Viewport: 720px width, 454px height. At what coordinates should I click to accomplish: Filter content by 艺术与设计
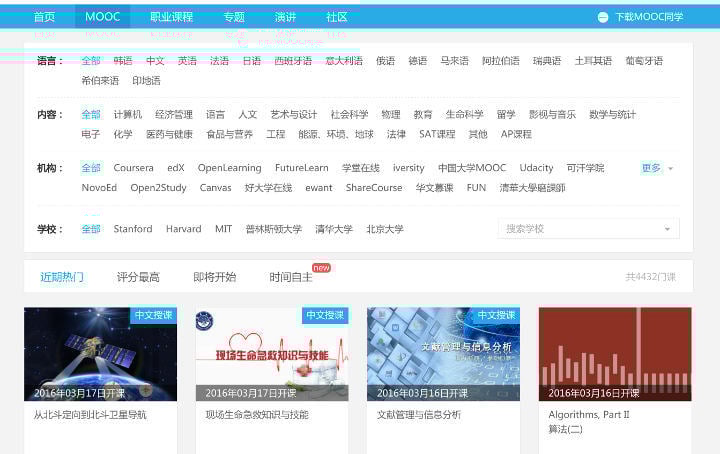pos(294,114)
